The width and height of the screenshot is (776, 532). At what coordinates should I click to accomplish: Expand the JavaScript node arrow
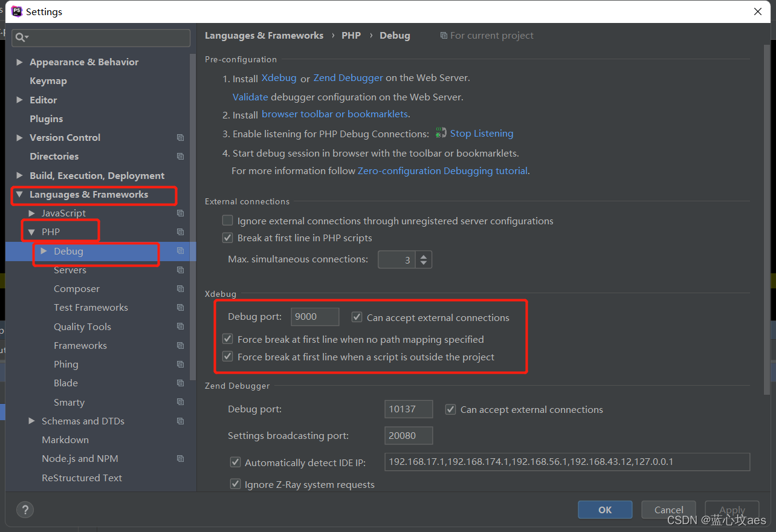(x=32, y=213)
